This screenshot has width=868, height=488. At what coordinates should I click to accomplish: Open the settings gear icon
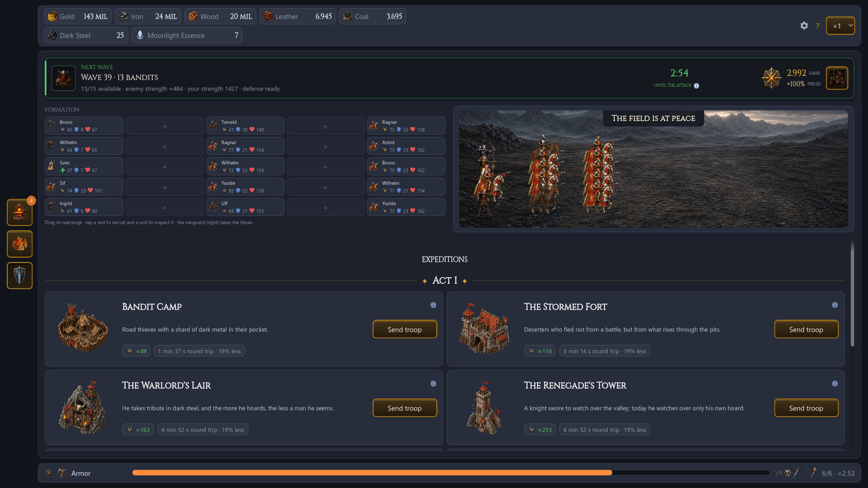point(804,26)
